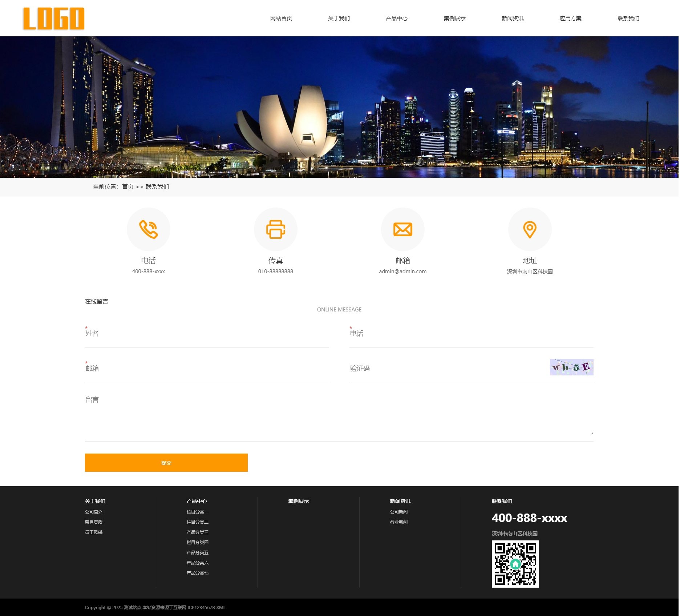The image size is (680, 616).
Task: Focus the 姓名 name input field
Action: [207, 334]
